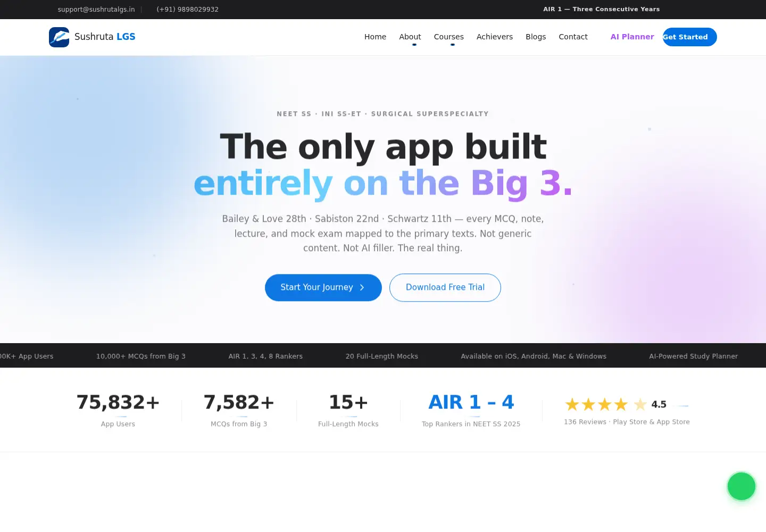Navigate to Contact

tap(573, 37)
